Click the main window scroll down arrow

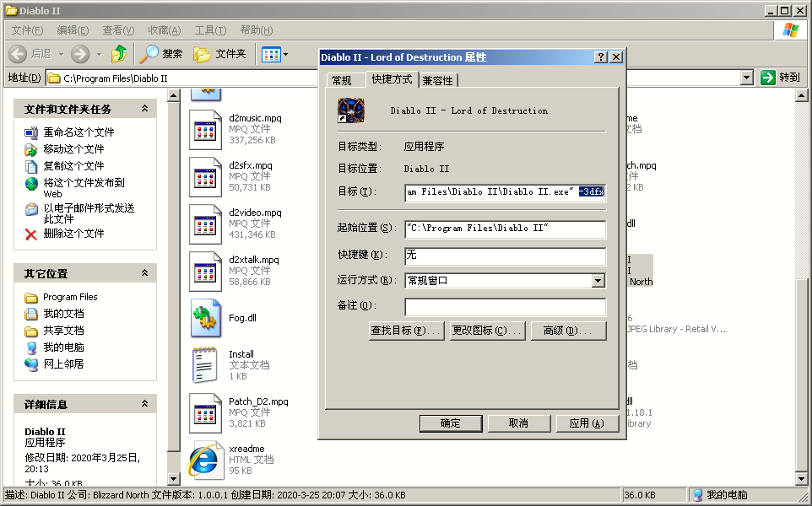(x=801, y=478)
